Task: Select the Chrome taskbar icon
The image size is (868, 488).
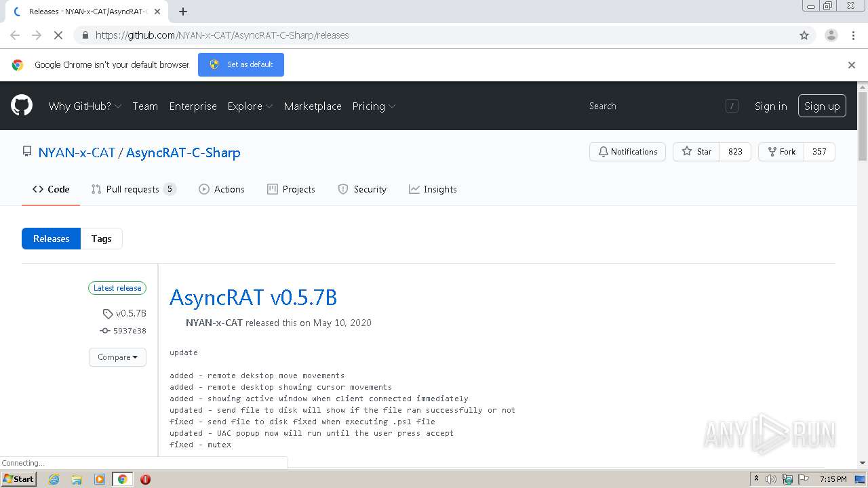Action: pos(122,479)
